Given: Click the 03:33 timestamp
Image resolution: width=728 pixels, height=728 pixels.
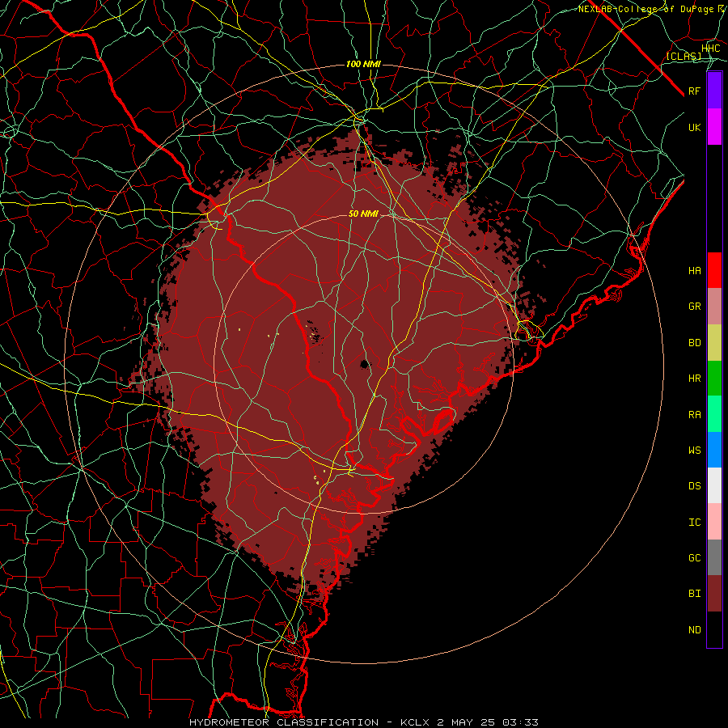Looking at the screenshot, I should click(519, 722).
